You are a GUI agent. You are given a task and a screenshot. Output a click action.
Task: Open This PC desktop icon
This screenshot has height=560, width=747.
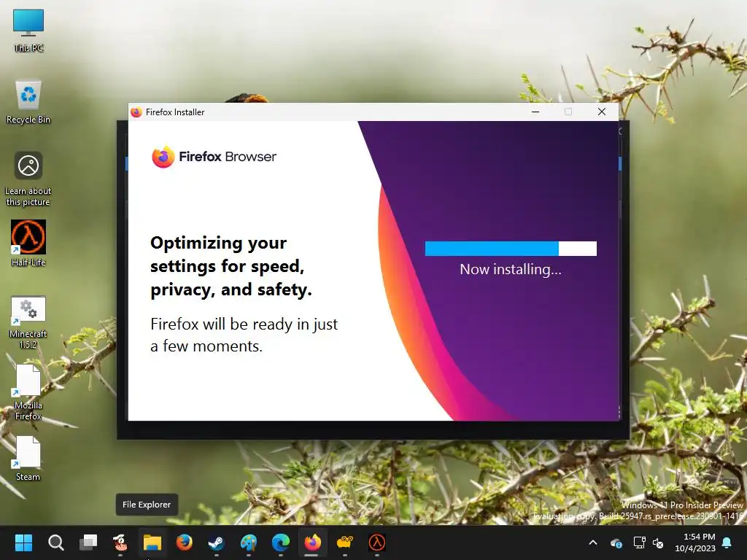pyautogui.click(x=28, y=29)
